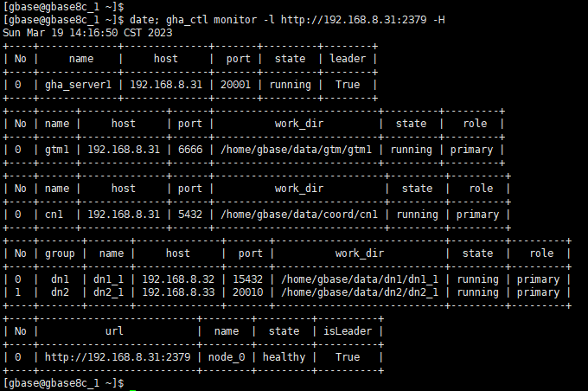Click port 5432 in the coordinator row
Viewport: 588px width, 391px height.
click(x=190, y=215)
